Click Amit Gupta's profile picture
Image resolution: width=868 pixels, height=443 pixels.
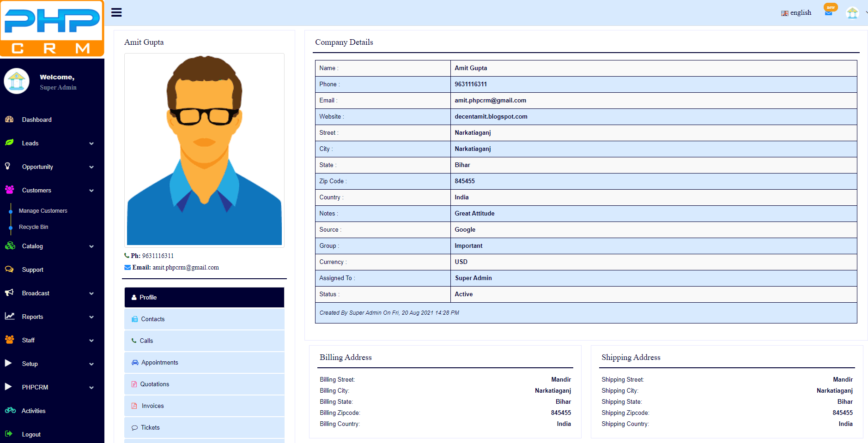tap(204, 150)
